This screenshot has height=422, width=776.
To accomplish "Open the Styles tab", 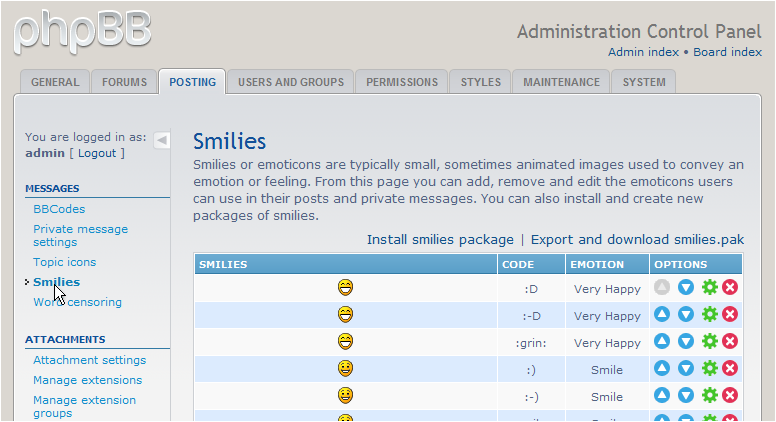I will coord(480,82).
